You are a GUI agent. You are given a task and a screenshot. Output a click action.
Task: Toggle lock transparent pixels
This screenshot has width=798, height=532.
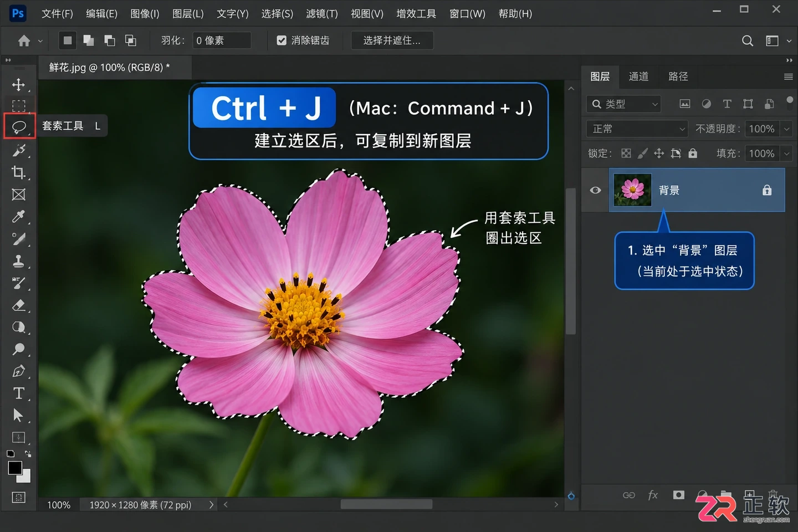[x=626, y=154]
